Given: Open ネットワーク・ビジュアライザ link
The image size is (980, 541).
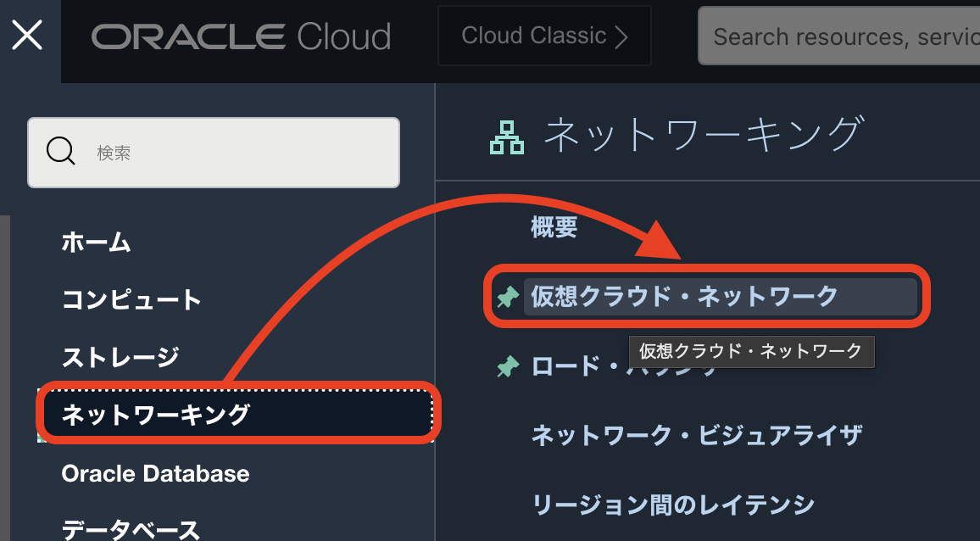Looking at the screenshot, I should click(696, 436).
